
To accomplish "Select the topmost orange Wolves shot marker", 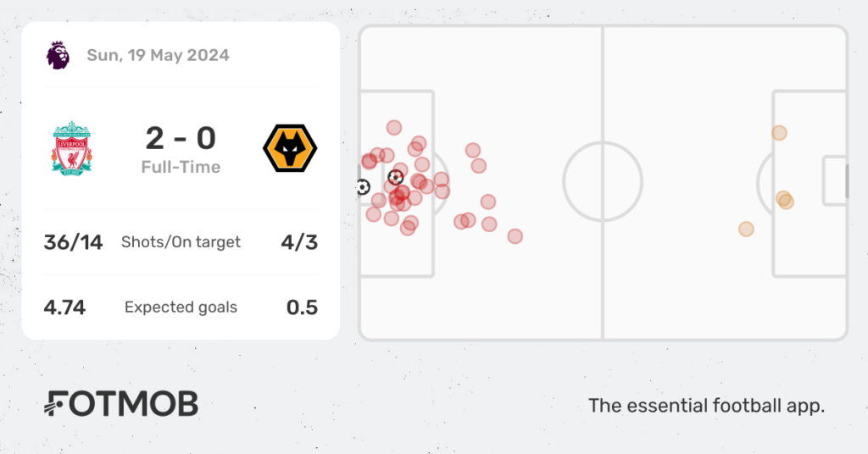I will coord(779,133).
